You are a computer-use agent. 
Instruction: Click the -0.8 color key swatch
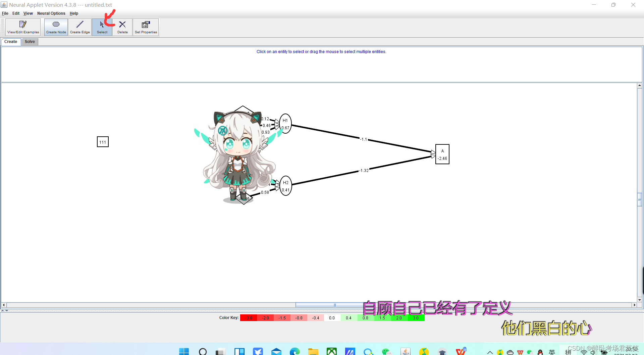299,318
